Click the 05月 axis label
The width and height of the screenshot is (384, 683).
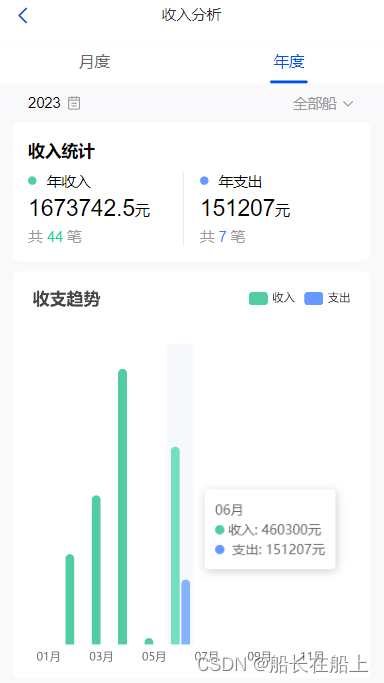(154, 656)
